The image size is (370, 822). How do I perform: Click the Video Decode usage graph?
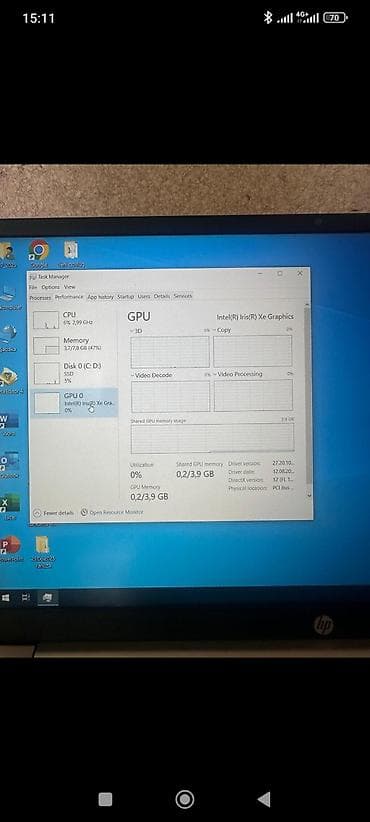pyautogui.click(x=170, y=396)
